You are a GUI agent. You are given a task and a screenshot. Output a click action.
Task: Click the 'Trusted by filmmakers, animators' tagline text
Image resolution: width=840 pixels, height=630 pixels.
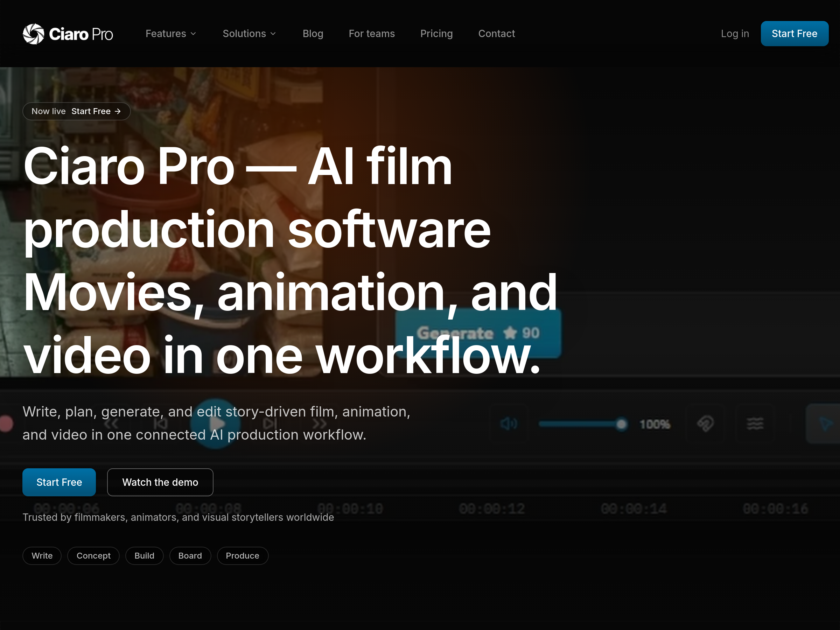178,517
